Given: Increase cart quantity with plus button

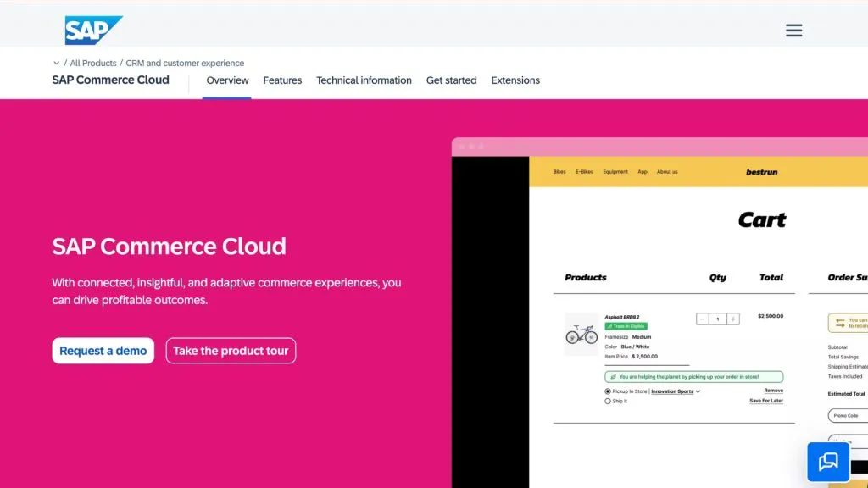Looking at the screenshot, I should (x=733, y=319).
